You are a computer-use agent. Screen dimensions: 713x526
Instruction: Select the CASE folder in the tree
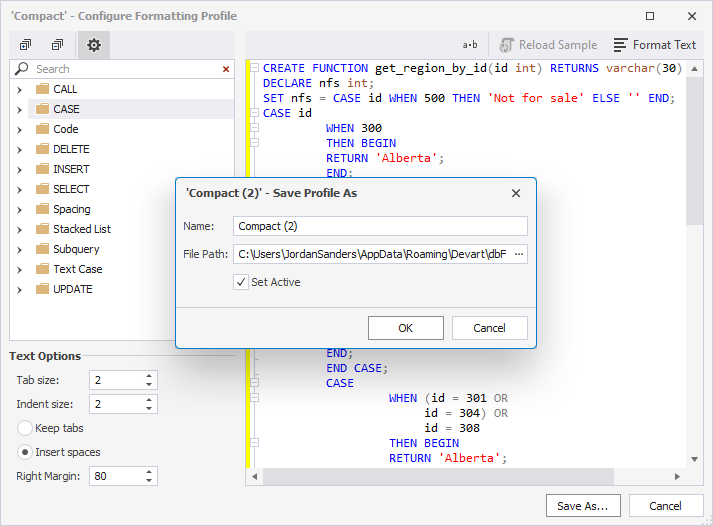[x=66, y=109]
